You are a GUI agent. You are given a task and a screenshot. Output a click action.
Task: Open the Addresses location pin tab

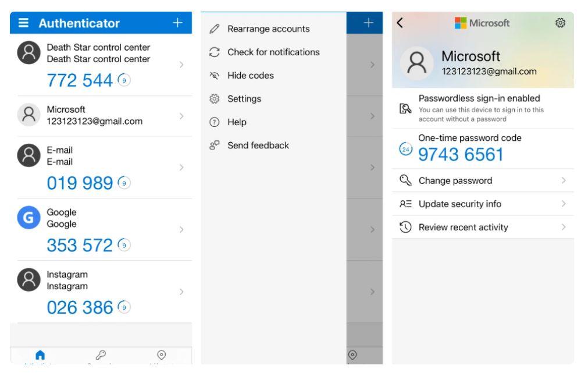[161, 354]
